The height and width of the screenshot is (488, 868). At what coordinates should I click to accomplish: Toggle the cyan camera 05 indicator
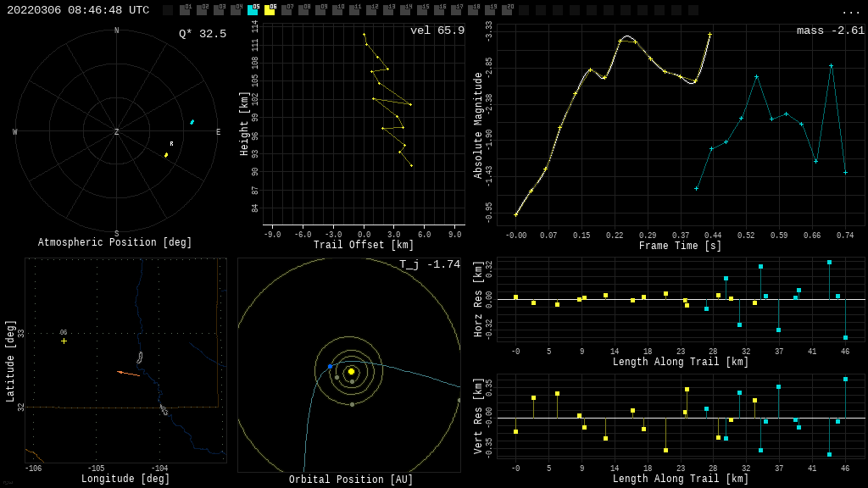253,10
